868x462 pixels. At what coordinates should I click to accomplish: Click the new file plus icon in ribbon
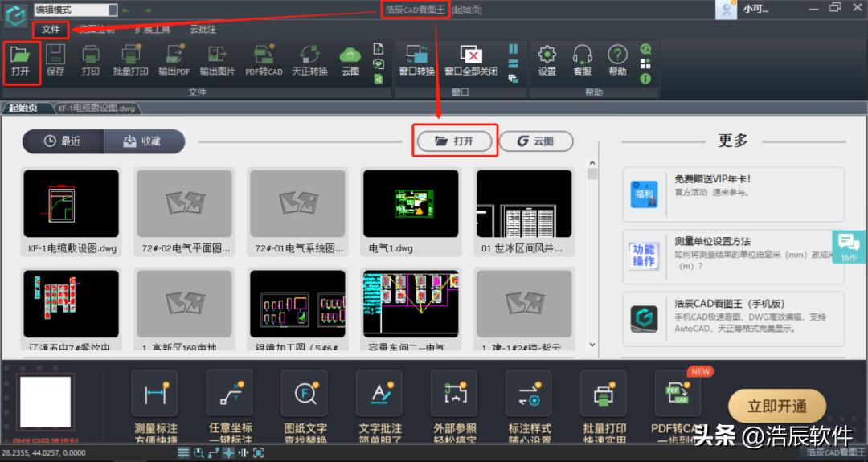pos(379,49)
